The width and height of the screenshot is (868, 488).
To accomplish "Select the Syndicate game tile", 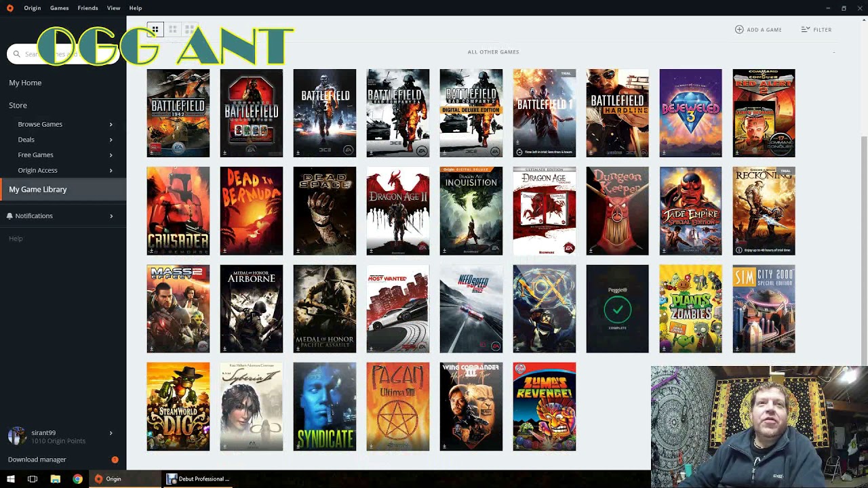I will [x=325, y=407].
